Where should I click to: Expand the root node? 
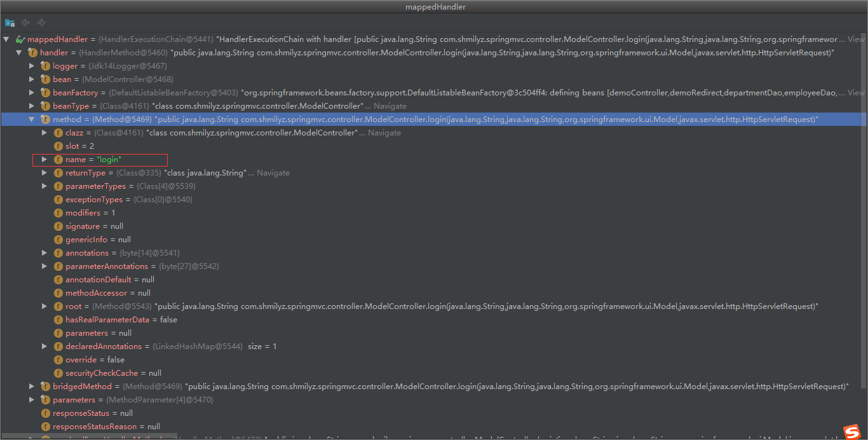coord(44,306)
